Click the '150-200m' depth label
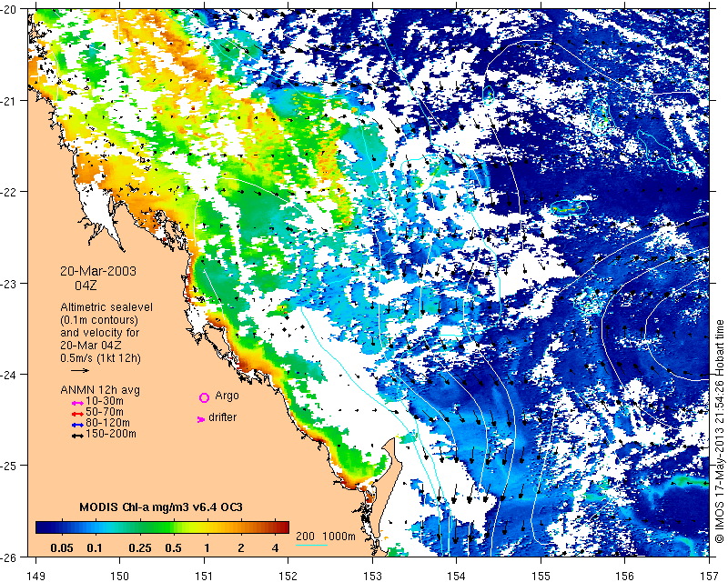This screenshot has width=728, height=582. pyautogui.click(x=111, y=434)
